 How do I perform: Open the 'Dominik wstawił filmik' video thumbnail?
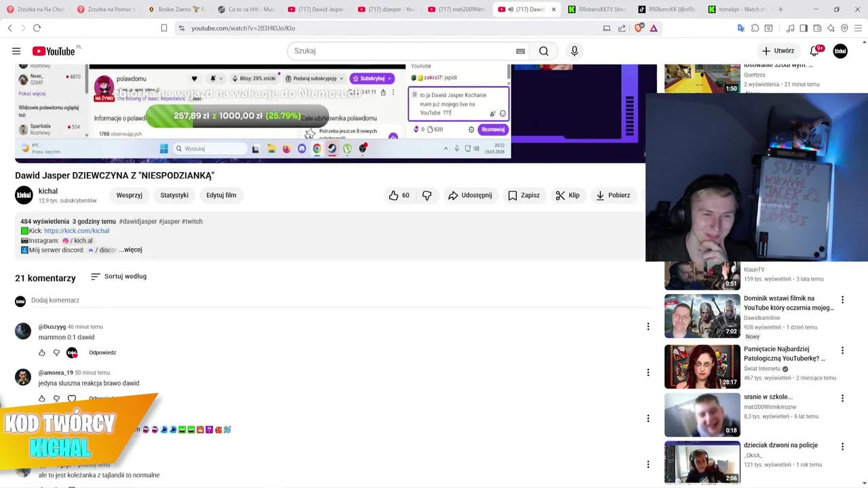[x=702, y=316]
